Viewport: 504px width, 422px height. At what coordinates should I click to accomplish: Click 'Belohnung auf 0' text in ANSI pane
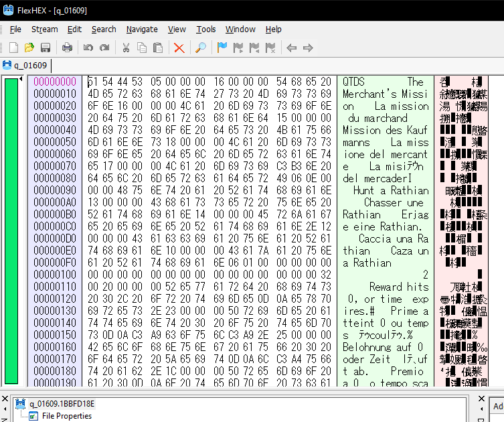click(x=383, y=347)
